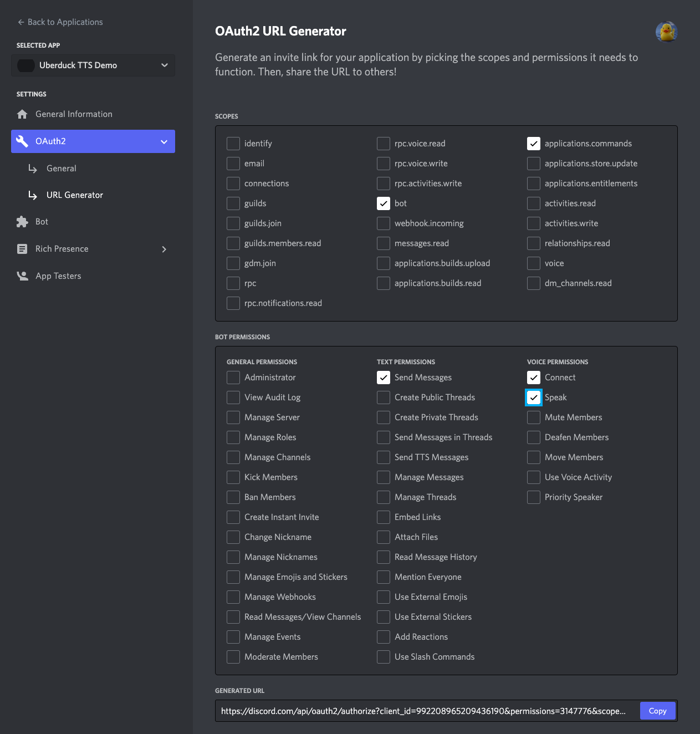Enable Read Message History permission
The width and height of the screenshot is (700, 734).
pyautogui.click(x=384, y=557)
